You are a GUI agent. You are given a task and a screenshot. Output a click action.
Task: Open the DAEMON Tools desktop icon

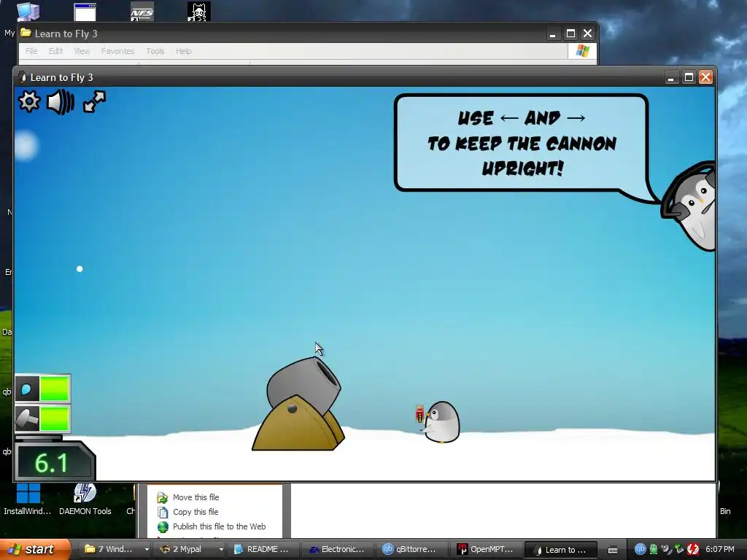click(x=85, y=500)
